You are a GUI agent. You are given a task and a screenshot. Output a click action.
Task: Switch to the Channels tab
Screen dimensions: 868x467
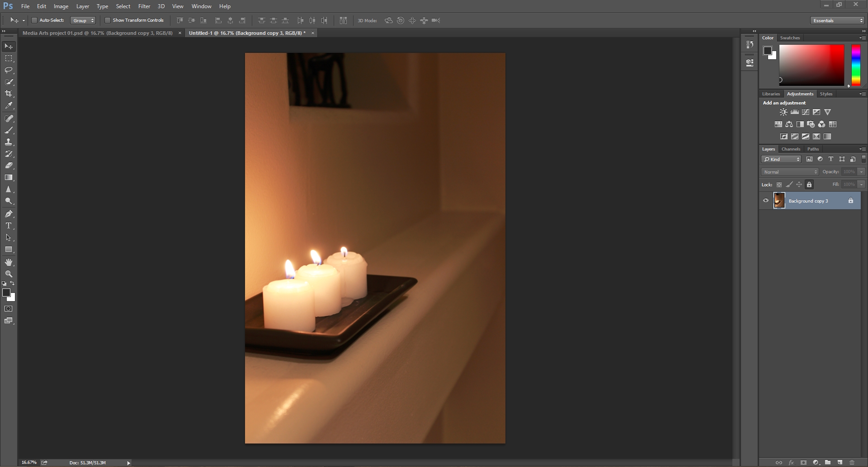[791, 149]
